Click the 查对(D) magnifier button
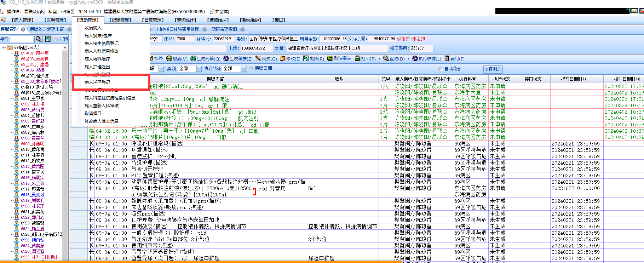 coord(394,58)
